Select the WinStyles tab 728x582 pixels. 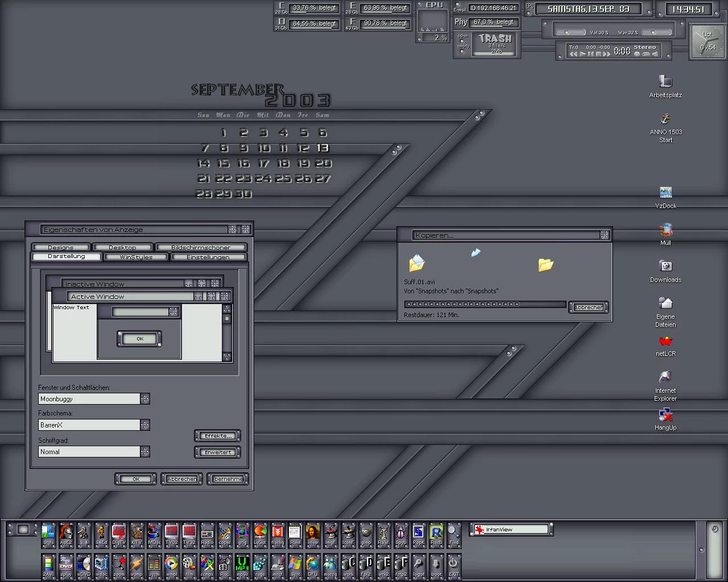coord(136,257)
